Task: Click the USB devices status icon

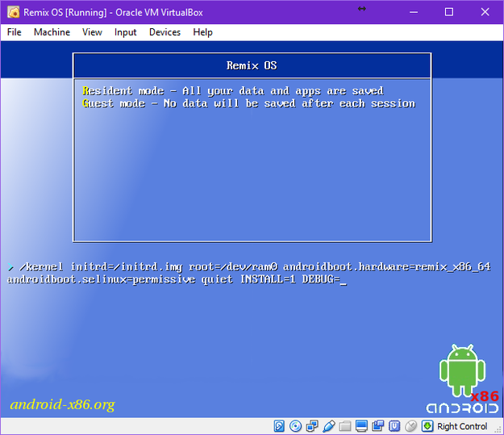Action: point(328,426)
